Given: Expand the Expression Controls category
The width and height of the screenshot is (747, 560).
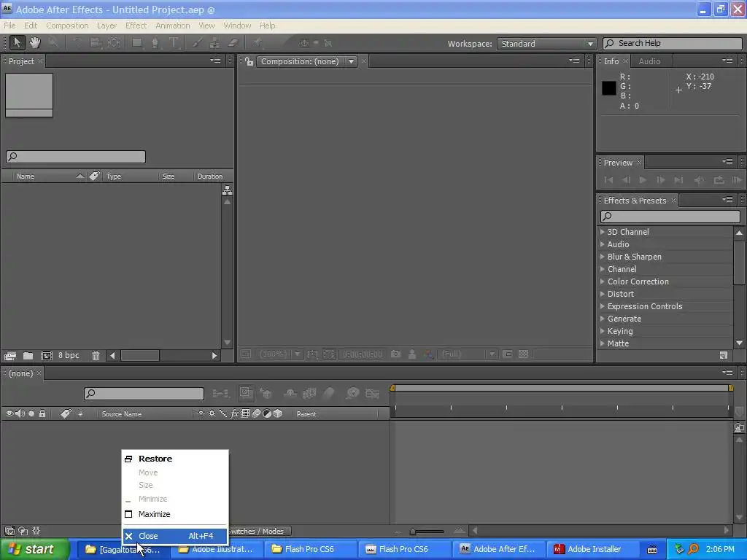Looking at the screenshot, I should (x=603, y=306).
